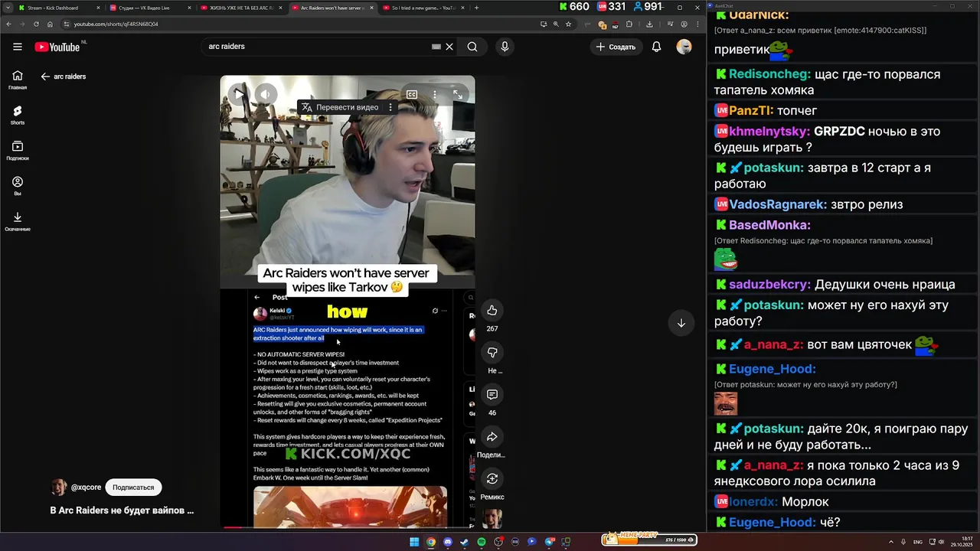Mute the Shorts video volume
This screenshot has height=551, width=980.
pos(265,94)
